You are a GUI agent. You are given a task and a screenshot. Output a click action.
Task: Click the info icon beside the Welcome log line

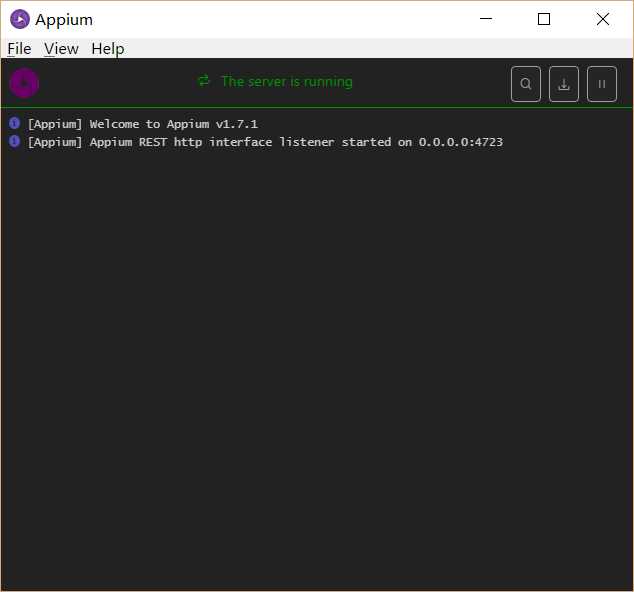coord(15,123)
